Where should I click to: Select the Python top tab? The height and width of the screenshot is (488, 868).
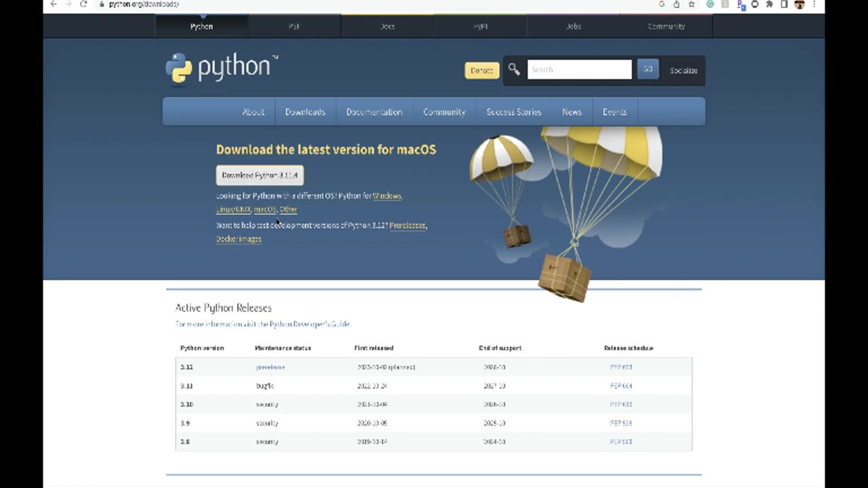tap(201, 26)
